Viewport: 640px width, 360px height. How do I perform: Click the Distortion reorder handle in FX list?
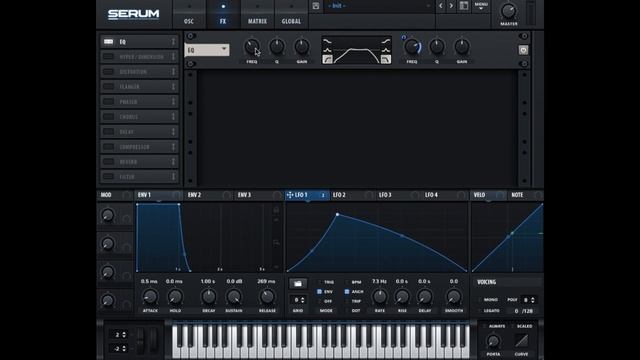pyautogui.click(x=173, y=72)
